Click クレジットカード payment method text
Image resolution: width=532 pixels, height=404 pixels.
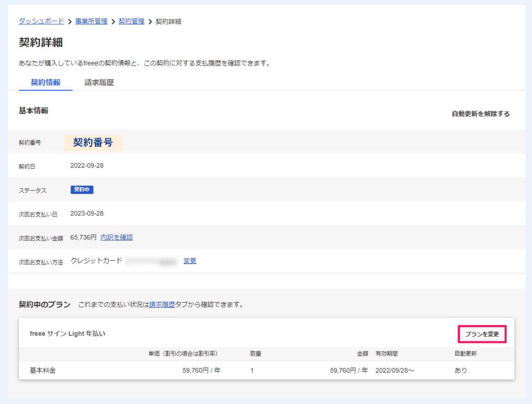pyautogui.click(x=97, y=261)
